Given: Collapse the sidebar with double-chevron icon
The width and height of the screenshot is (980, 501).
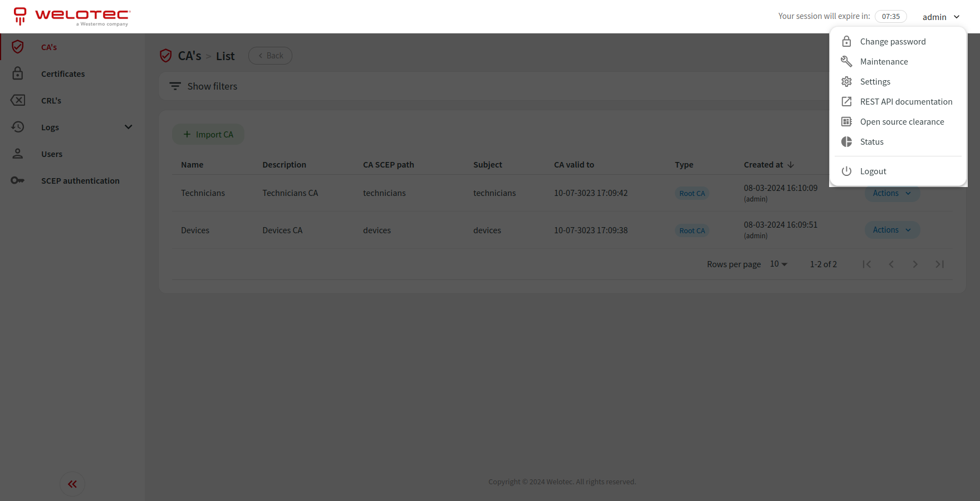Looking at the screenshot, I should tap(72, 484).
